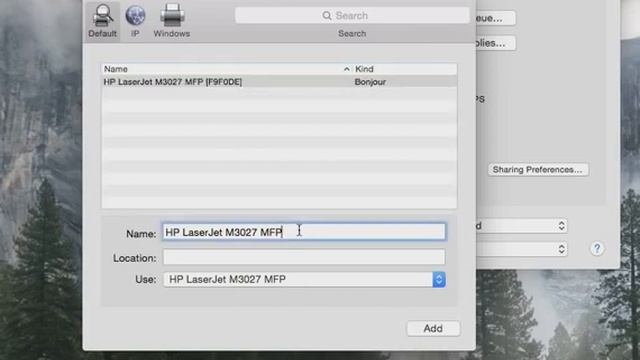Click the Location text field
The image size is (640, 360).
(x=304, y=257)
